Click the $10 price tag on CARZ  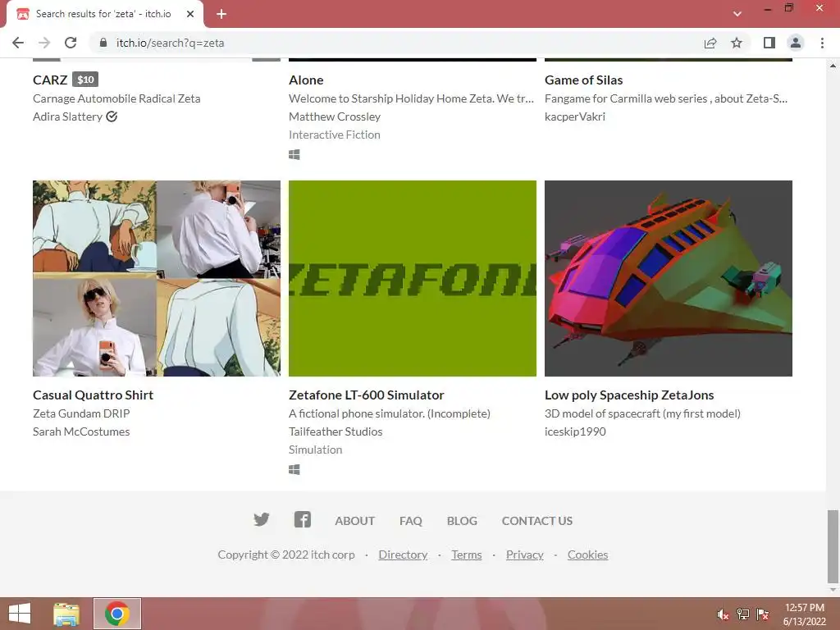(x=85, y=80)
